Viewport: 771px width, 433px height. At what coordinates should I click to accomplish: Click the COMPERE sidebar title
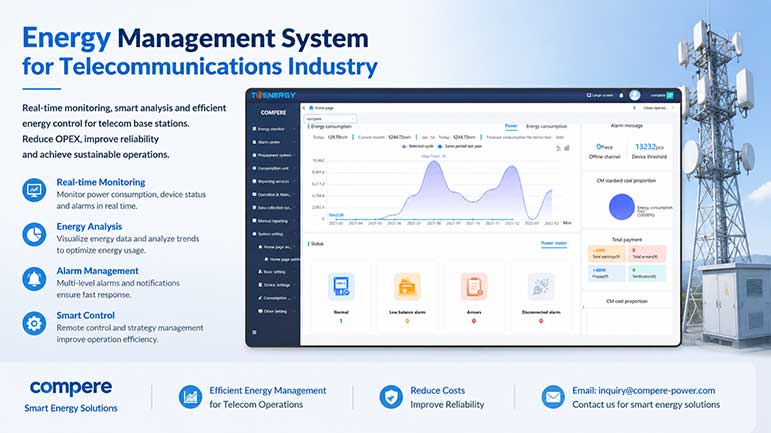273,113
